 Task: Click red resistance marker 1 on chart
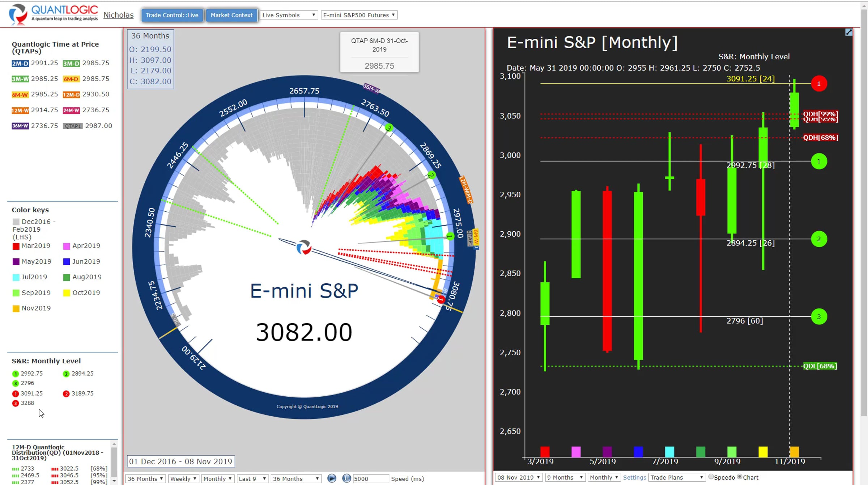pos(818,84)
